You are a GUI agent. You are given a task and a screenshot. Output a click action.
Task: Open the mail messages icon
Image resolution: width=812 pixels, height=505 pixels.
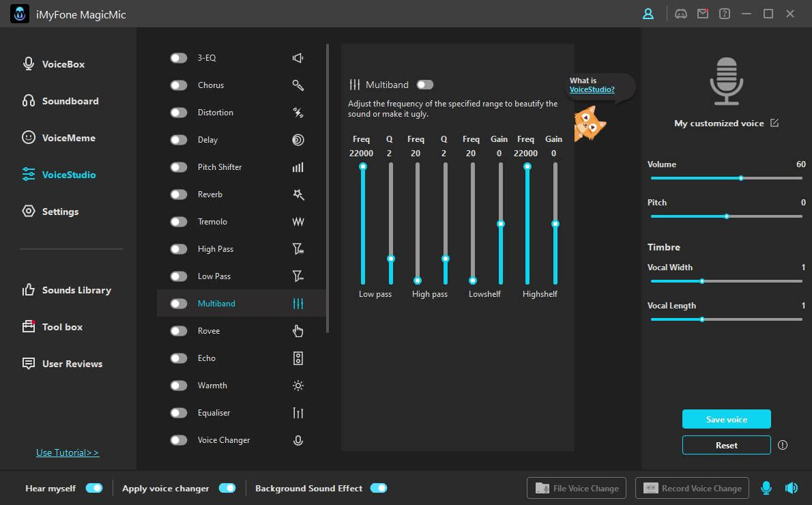[x=703, y=14]
